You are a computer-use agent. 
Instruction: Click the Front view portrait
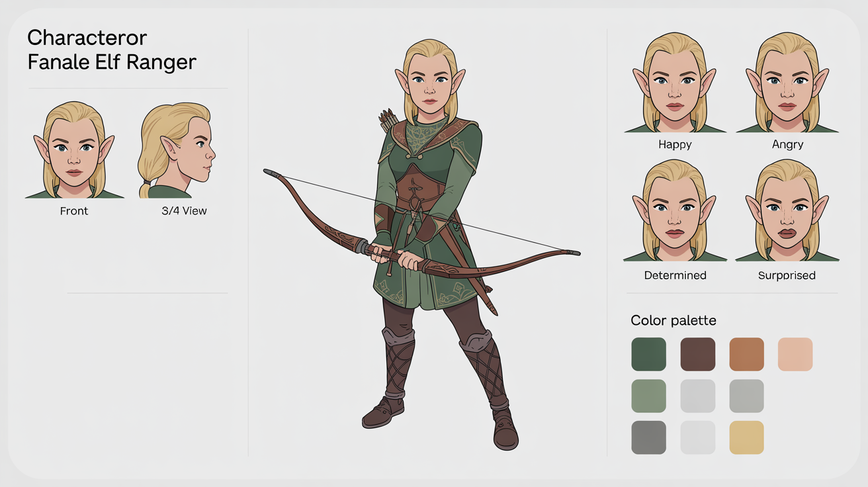click(x=73, y=149)
